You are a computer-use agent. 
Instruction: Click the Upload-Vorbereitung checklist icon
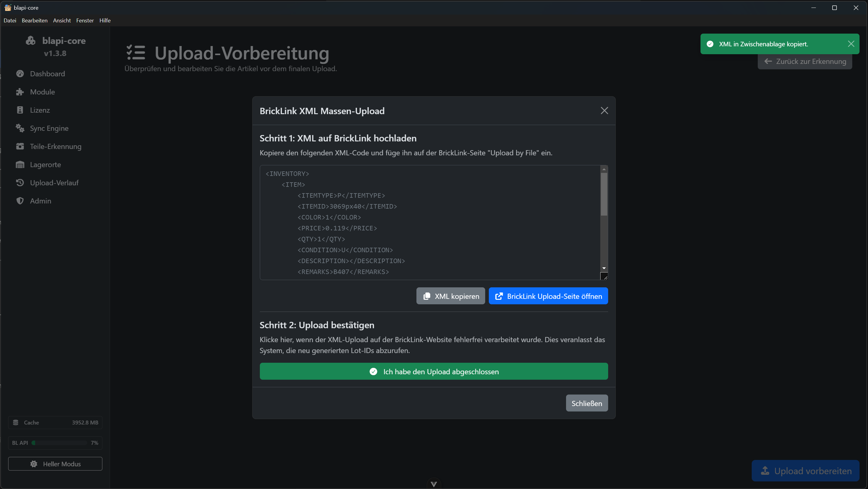tap(136, 53)
